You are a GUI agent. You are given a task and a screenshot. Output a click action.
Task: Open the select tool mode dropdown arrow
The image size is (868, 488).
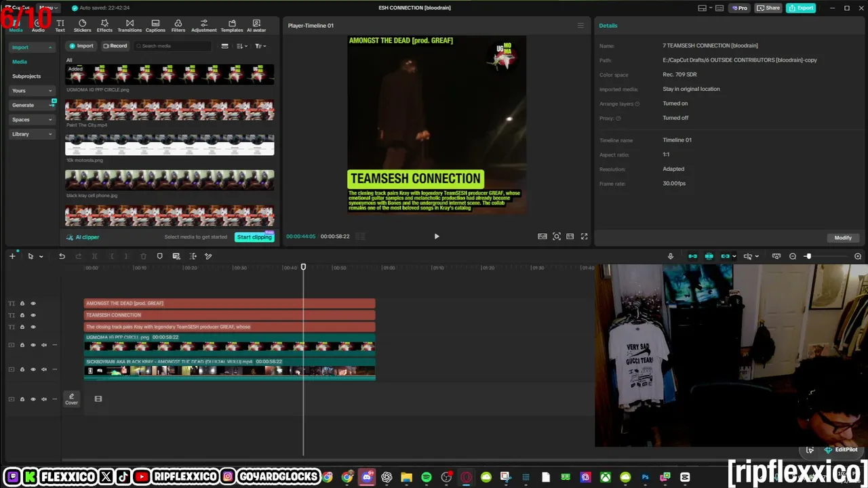(x=41, y=256)
